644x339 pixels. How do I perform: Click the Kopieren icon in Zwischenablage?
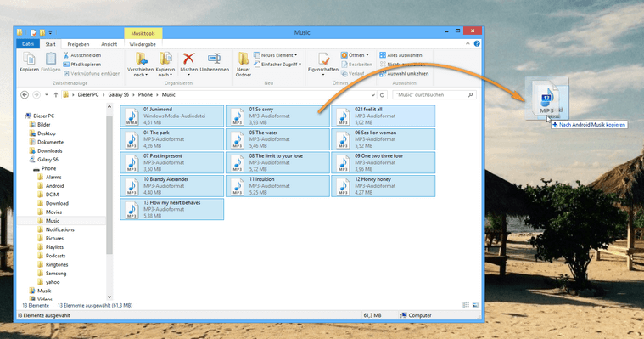pos(29,59)
